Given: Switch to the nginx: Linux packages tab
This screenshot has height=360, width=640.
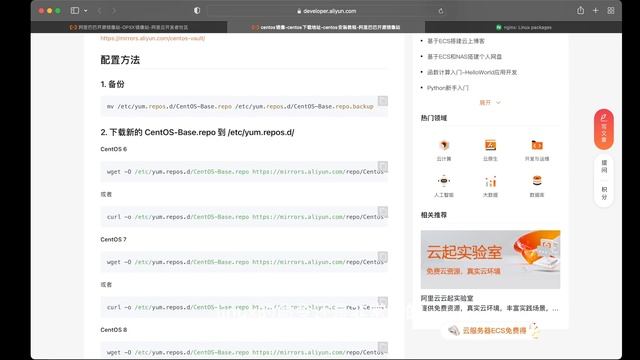Looking at the screenshot, I should click(x=523, y=27).
